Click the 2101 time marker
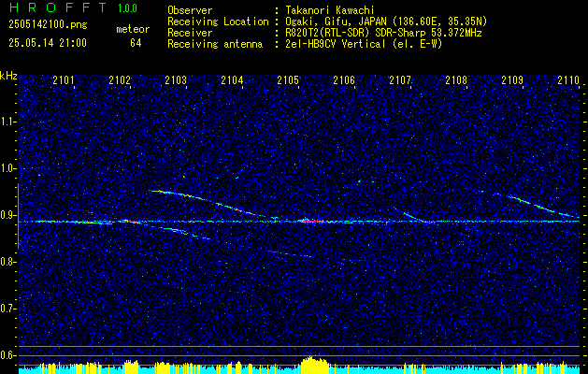This screenshot has height=374, width=588. 64,79
